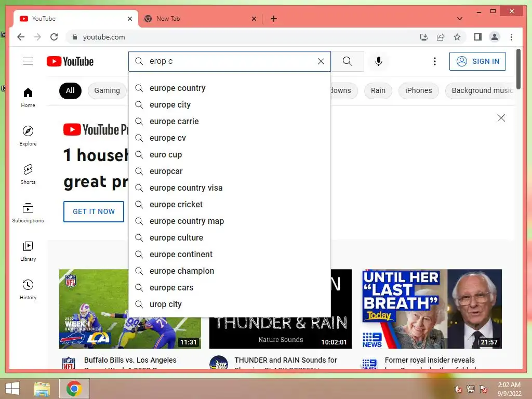Image resolution: width=532 pixels, height=399 pixels.
Task: Open a new browser tab
Action: 274,19
